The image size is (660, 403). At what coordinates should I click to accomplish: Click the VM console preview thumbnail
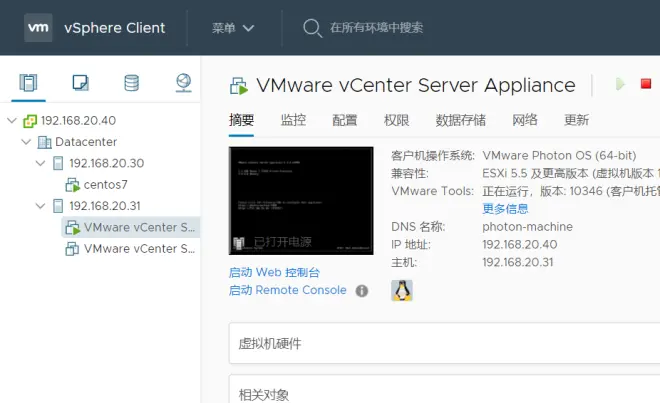click(x=301, y=200)
